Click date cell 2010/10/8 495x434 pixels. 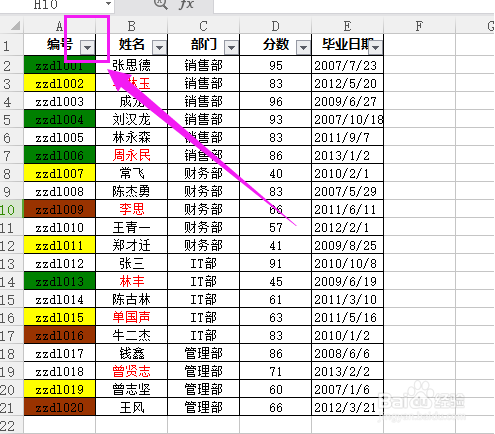[348, 264]
